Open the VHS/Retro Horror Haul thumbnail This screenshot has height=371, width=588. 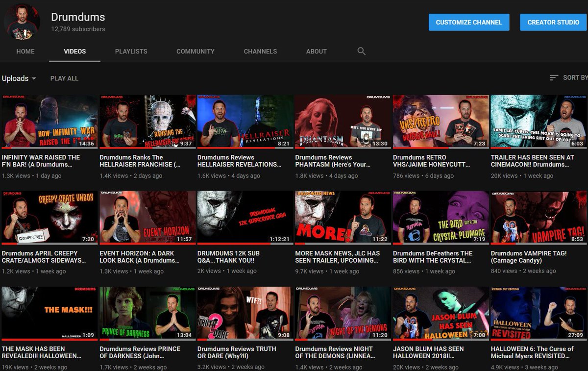441,122
